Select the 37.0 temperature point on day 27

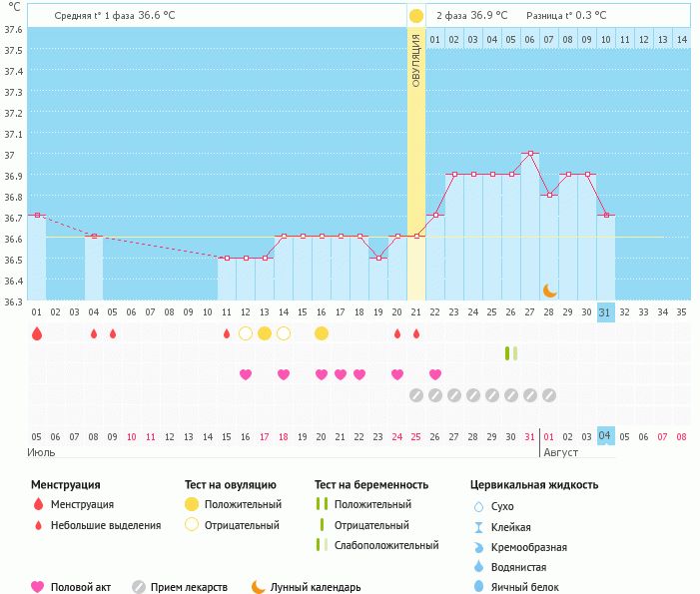(x=530, y=154)
